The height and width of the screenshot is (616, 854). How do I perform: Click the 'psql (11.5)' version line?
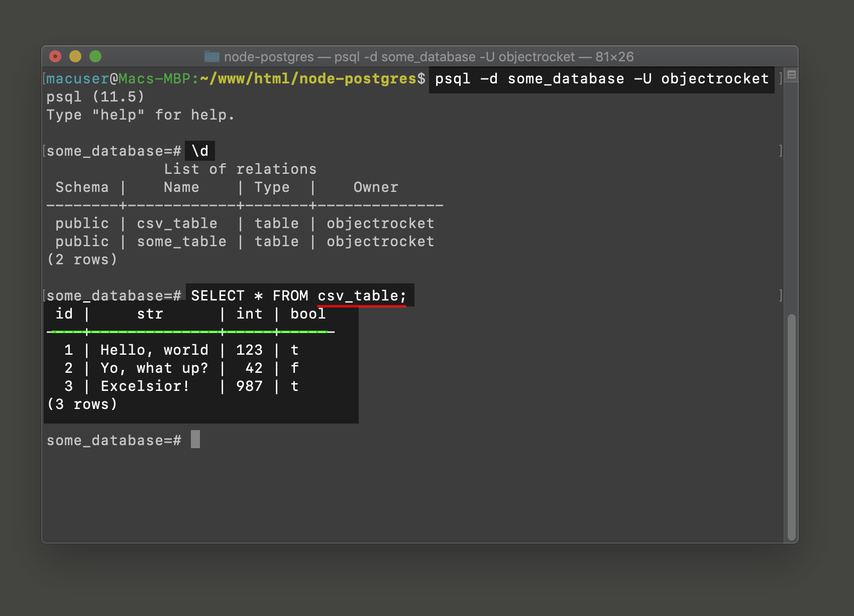click(95, 97)
